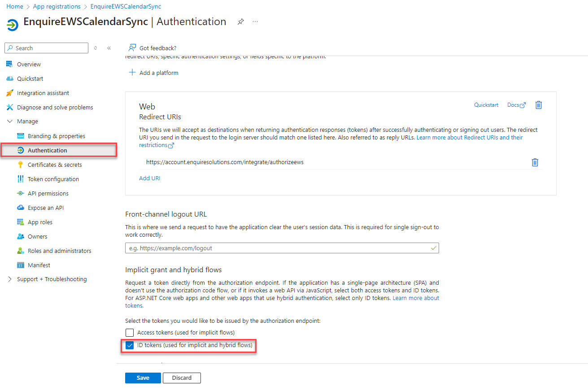Click the Discard button
Screen dimensions: 588x391
tap(182, 378)
